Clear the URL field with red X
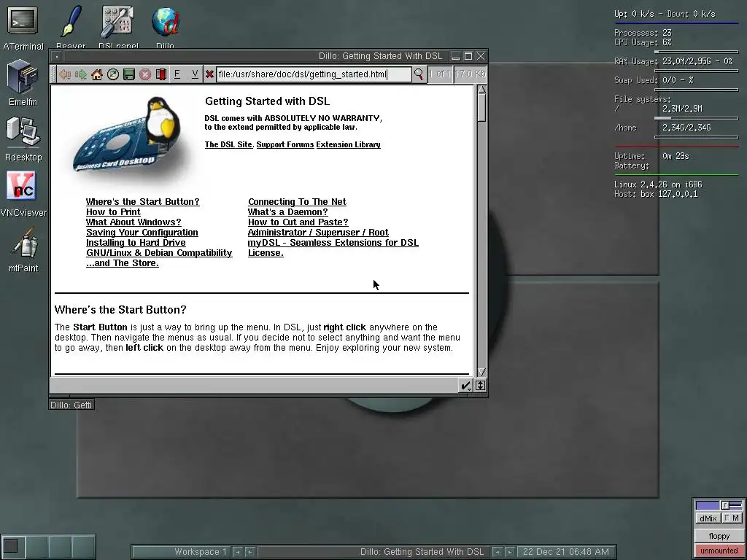The width and height of the screenshot is (747, 560). 209,74
